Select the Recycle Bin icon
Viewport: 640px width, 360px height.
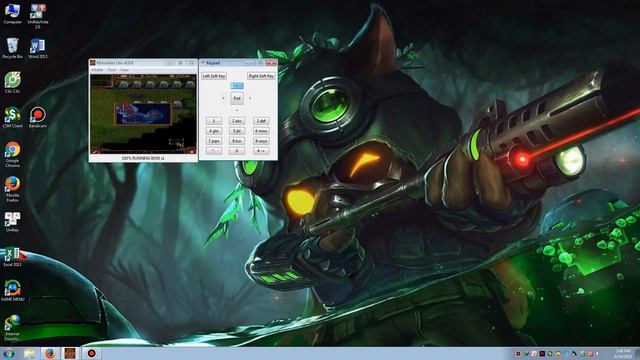[12, 48]
